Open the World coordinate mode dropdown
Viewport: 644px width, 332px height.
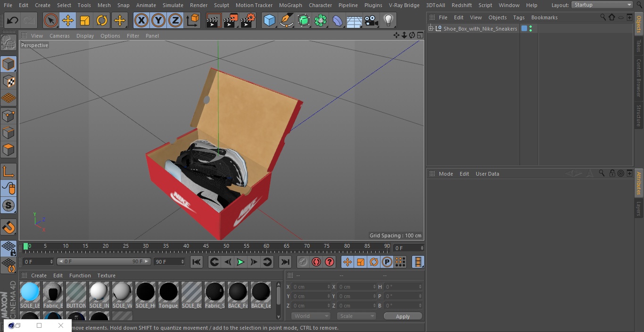[311, 316]
